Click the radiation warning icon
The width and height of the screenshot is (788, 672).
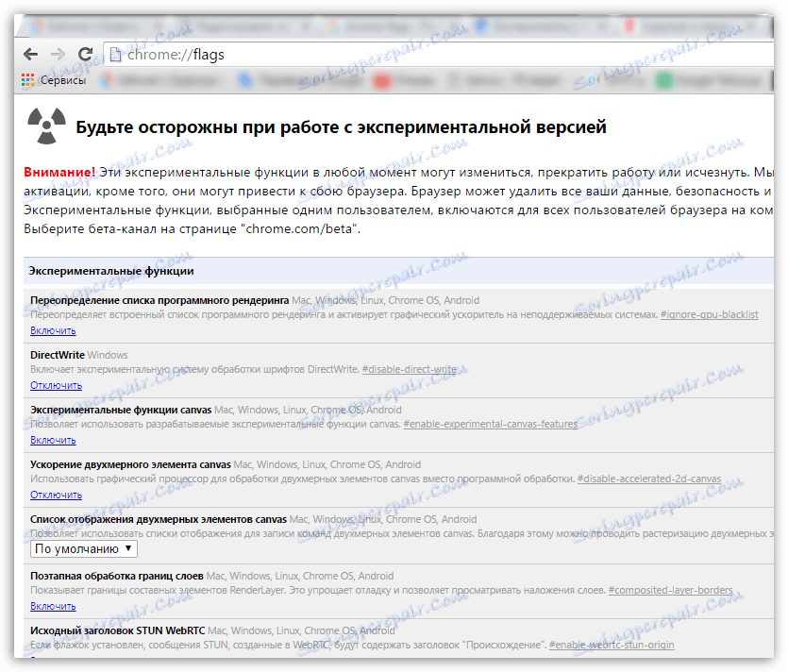pos(46,126)
